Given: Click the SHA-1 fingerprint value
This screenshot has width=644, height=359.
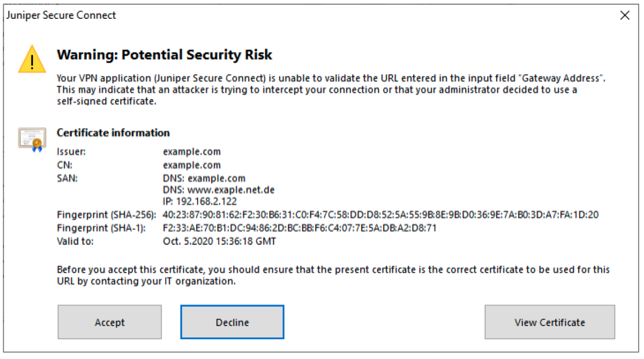Looking at the screenshot, I should click(x=300, y=228).
